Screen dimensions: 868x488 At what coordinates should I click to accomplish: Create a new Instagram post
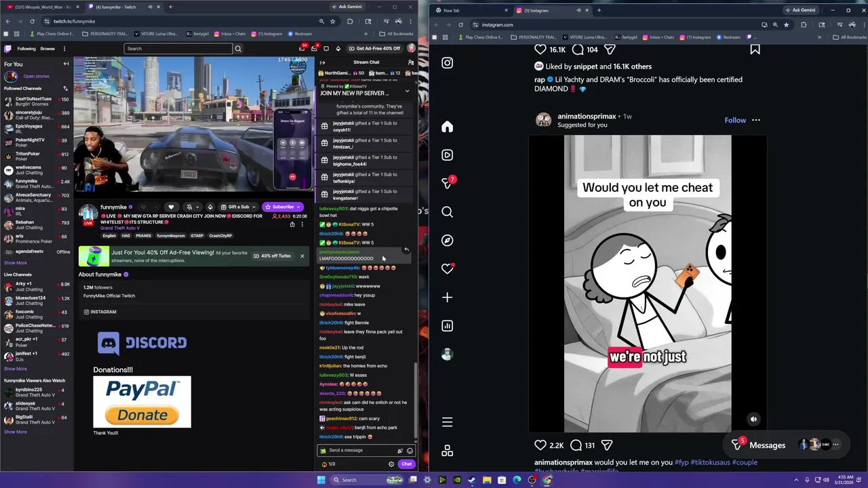(447, 298)
